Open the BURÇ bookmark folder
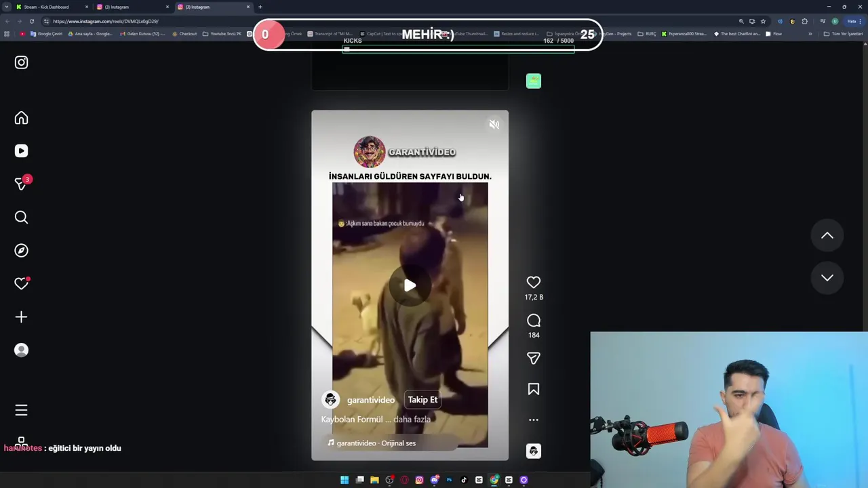This screenshot has height=488, width=868. pyautogui.click(x=646, y=34)
